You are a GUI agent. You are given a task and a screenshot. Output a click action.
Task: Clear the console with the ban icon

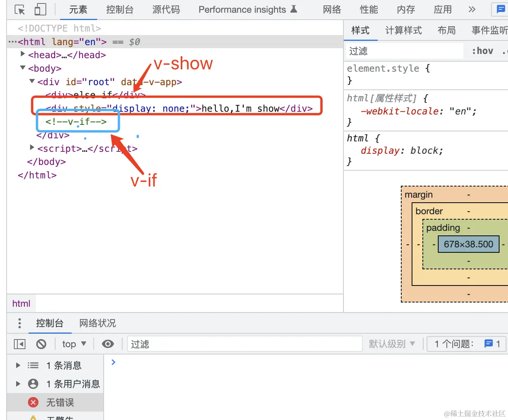coord(41,344)
